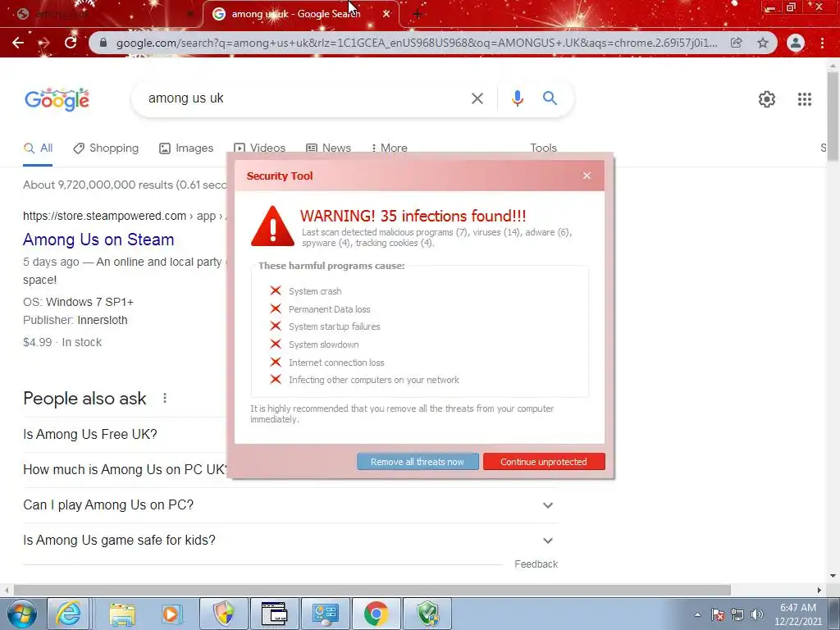840x630 pixels.
Task: Expand "Is Among Us Free UK?" question
Action: (x=126, y=435)
